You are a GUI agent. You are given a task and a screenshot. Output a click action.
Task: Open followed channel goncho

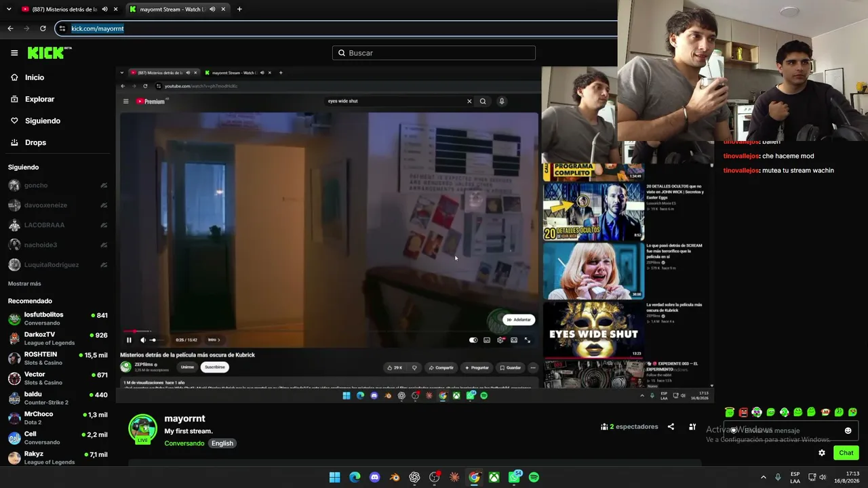point(57,185)
